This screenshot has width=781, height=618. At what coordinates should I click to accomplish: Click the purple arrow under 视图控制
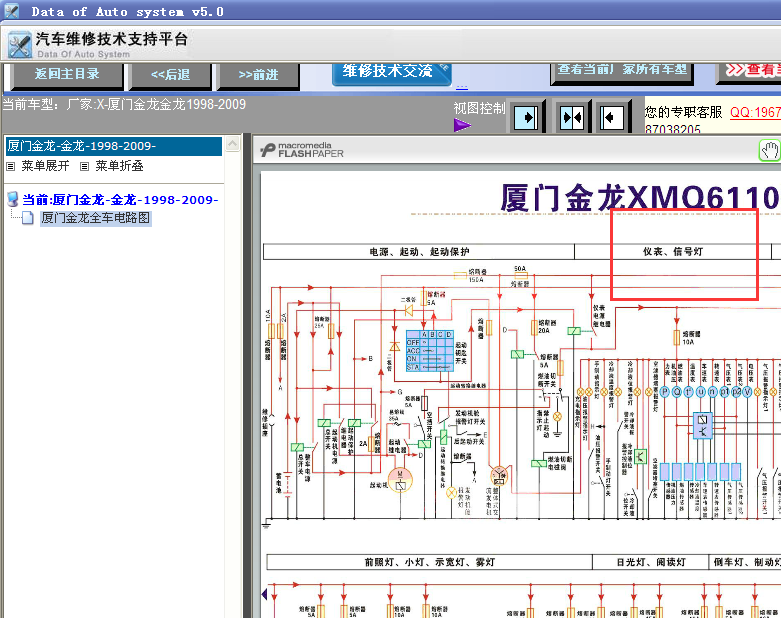462,125
